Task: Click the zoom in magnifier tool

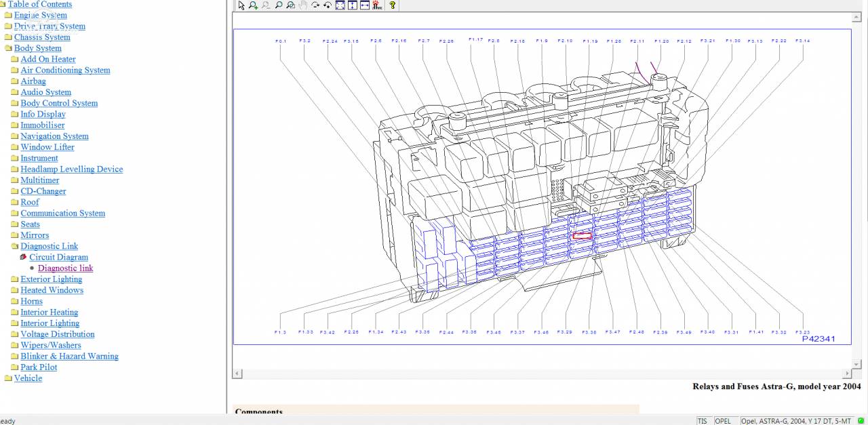Action: [x=253, y=5]
